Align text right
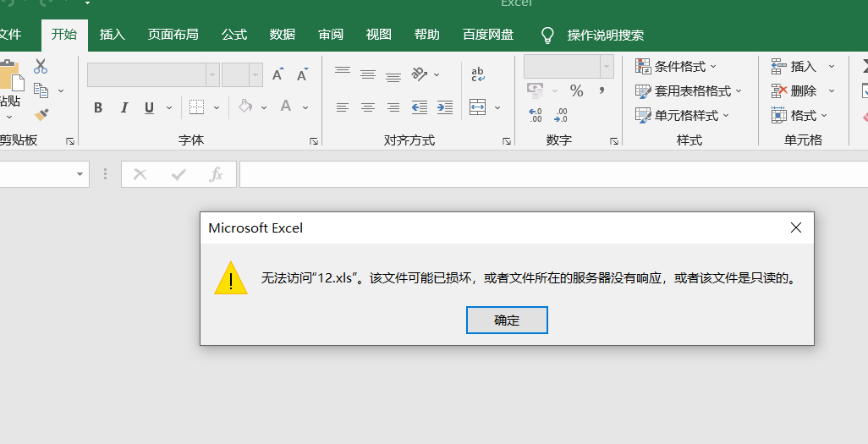Screen dimensions: 868x444 (x=393, y=107)
